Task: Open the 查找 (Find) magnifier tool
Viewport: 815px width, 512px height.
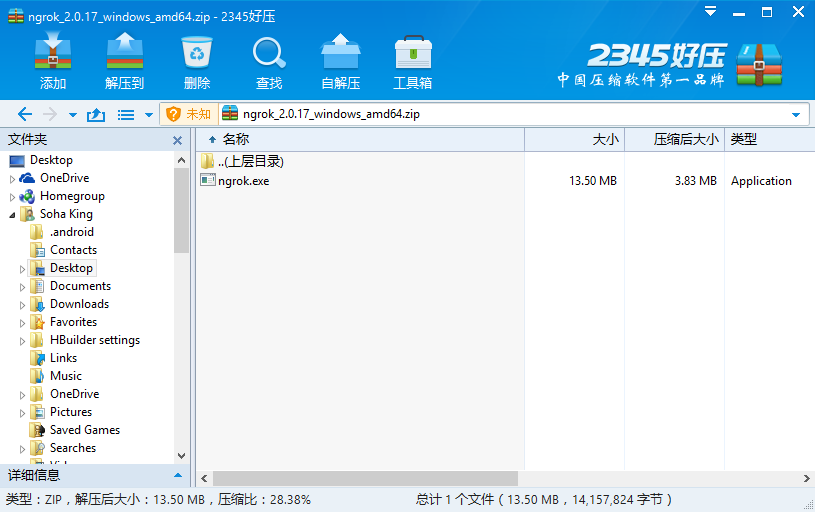Action: click(269, 61)
